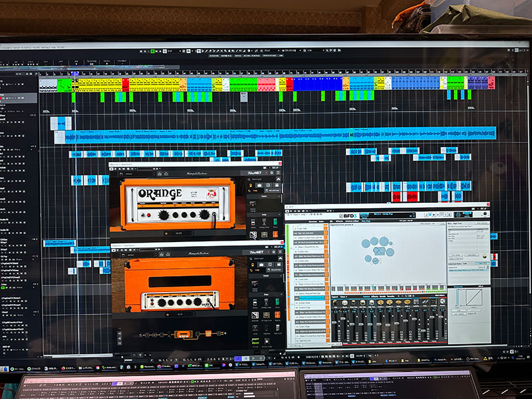The height and width of the screenshot is (399, 532).
Task: Open hamburger menu in lower AmpliTube window
Action: click(x=280, y=252)
